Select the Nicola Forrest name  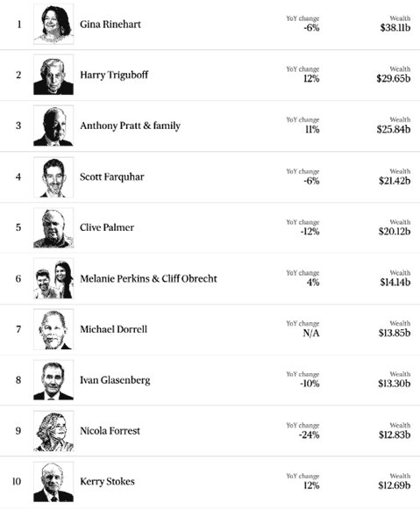pyautogui.click(x=110, y=431)
